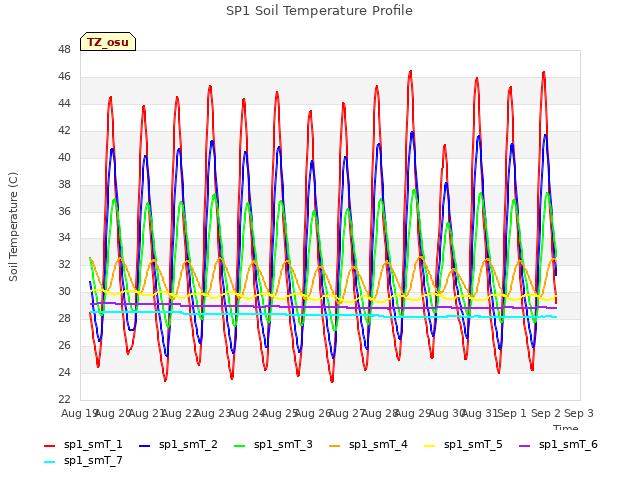Toggle sp1_smT_7 legend entry

pyautogui.click(x=83, y=460)
